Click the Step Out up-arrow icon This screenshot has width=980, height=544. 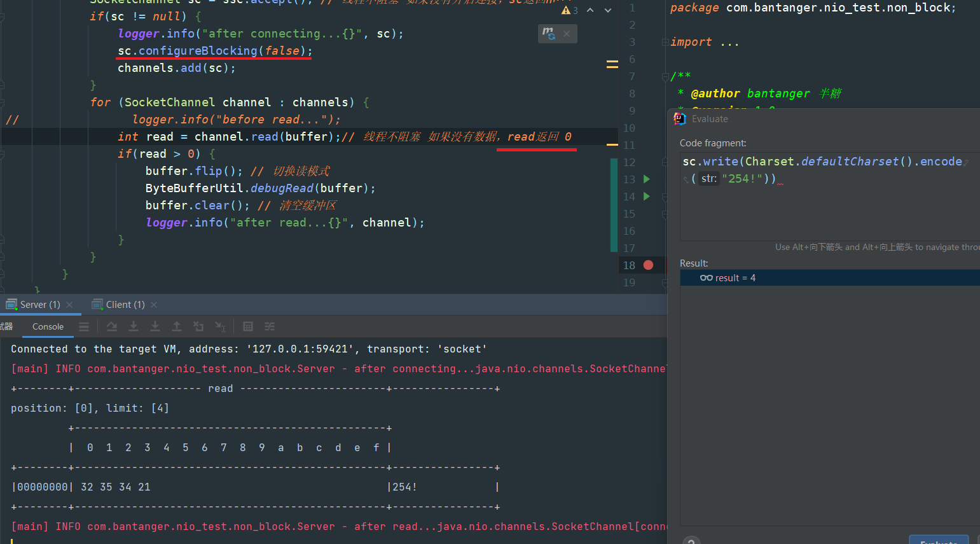coord(177,326)
